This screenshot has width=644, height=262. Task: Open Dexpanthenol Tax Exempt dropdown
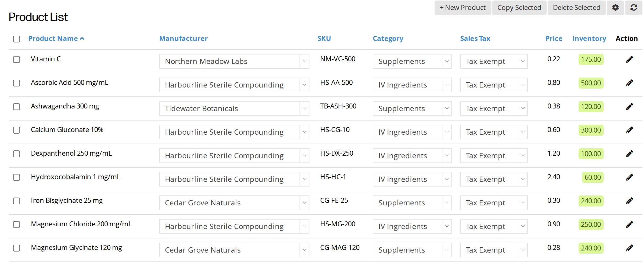[494, 156]
